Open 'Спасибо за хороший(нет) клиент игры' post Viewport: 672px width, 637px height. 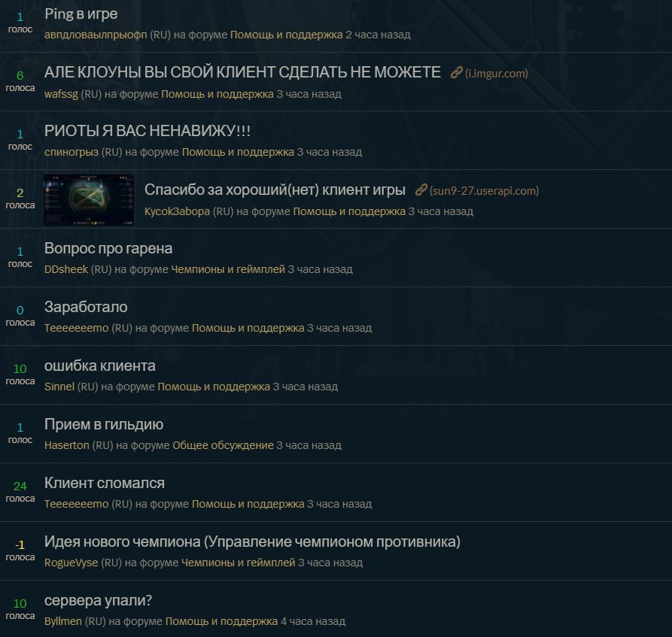[x=275, y=190]
